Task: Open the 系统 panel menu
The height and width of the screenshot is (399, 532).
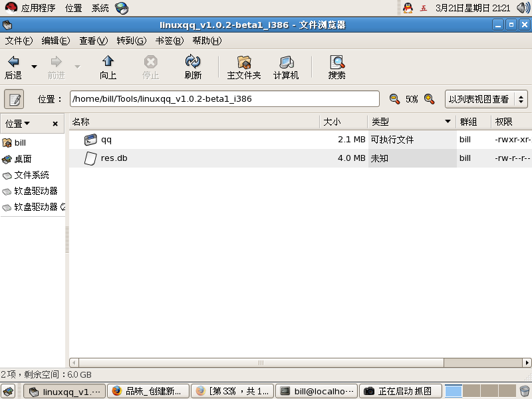Action: (x=100, y=8)
